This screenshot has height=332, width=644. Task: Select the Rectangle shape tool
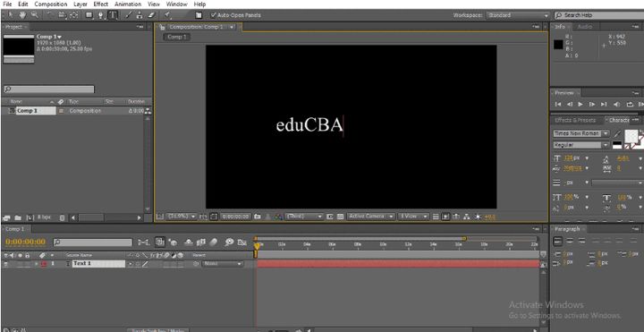89,15
